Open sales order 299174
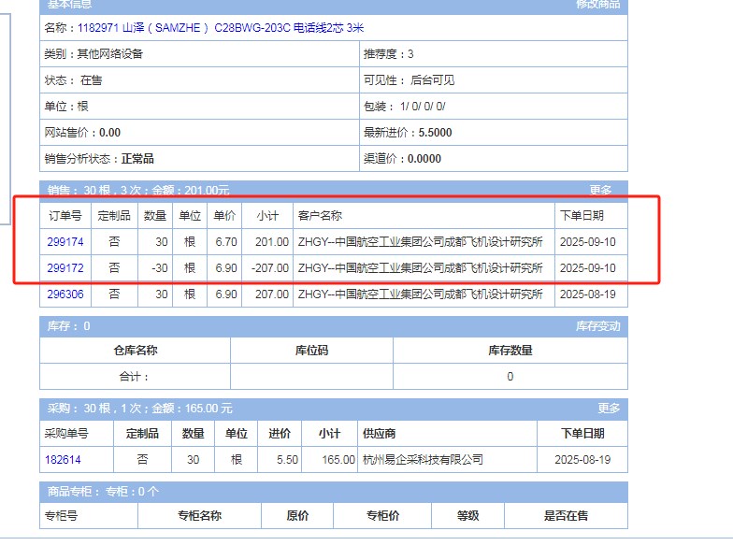 click(x=65, y=242)
